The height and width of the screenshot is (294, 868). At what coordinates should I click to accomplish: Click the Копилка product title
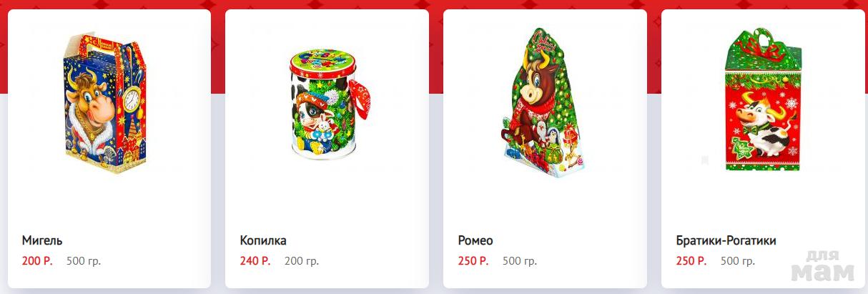263,240
